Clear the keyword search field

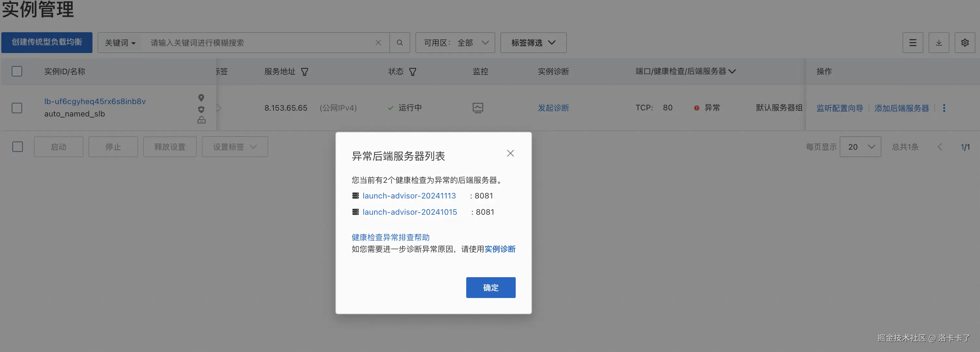click(378, 43)
